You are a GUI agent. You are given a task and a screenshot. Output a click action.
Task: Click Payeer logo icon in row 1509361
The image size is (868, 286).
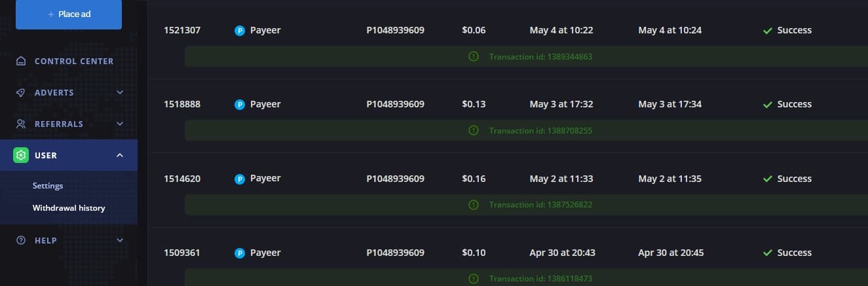(x=240, y=253)
